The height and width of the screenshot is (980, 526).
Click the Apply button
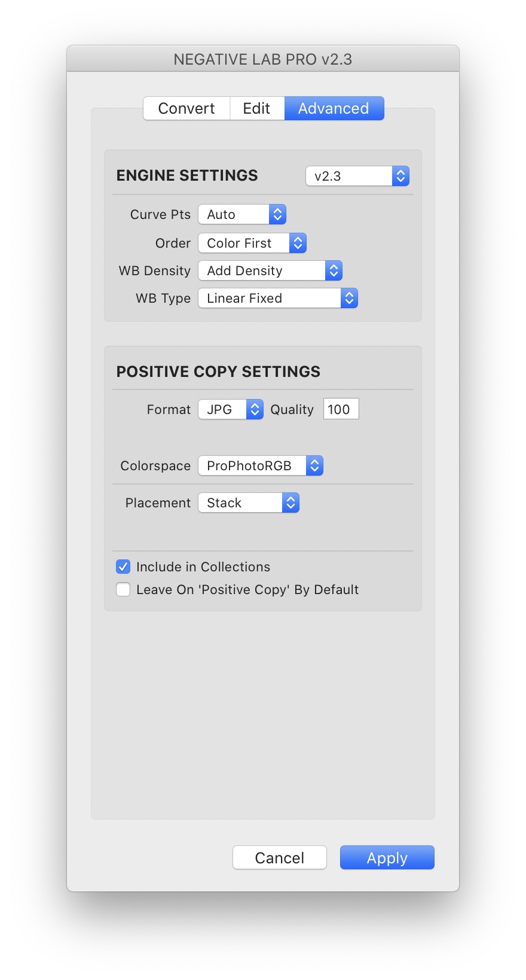387,857
